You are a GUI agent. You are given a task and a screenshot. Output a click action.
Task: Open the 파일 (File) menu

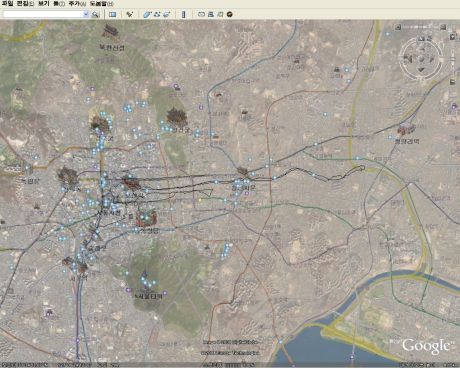(x=8, y=4)
